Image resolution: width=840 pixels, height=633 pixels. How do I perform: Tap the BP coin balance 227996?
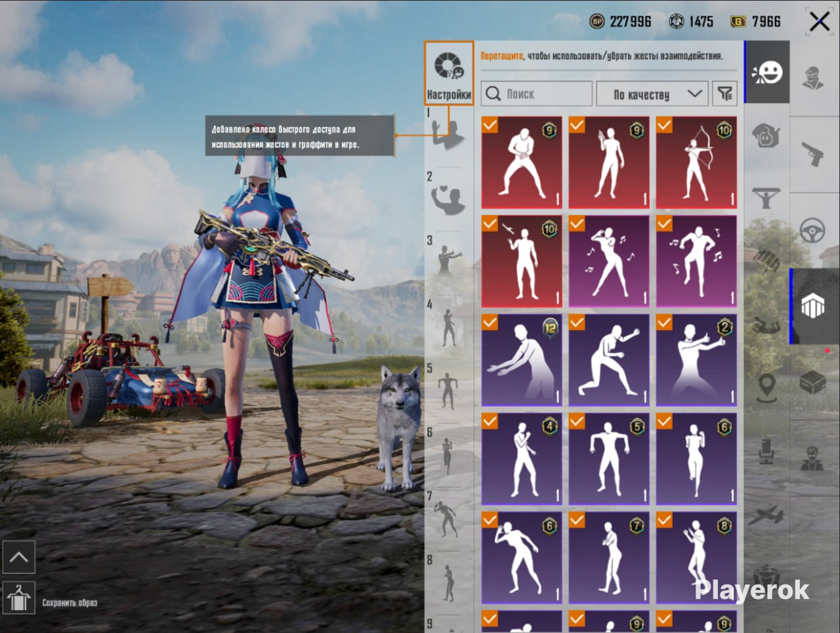[x=620, y=22]
